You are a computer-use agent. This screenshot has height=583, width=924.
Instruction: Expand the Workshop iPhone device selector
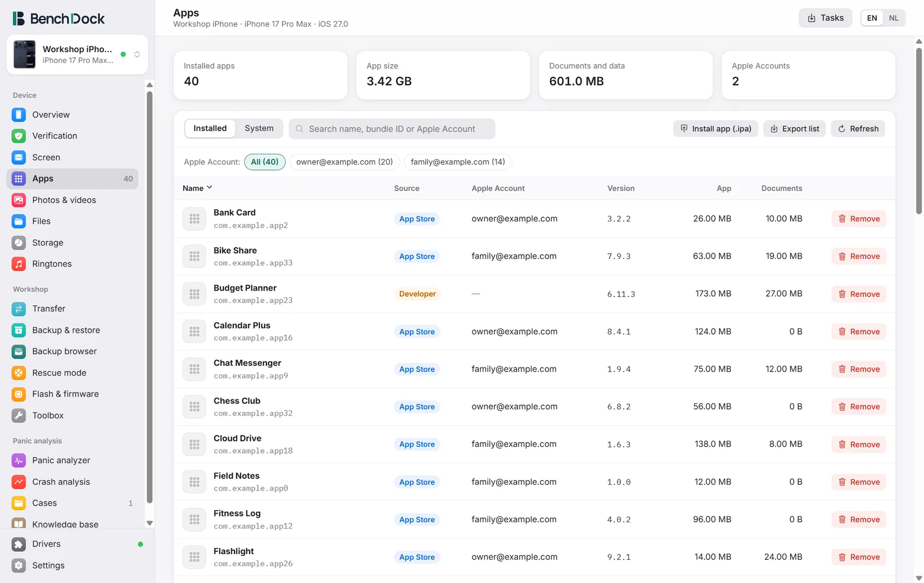[77, 54]
